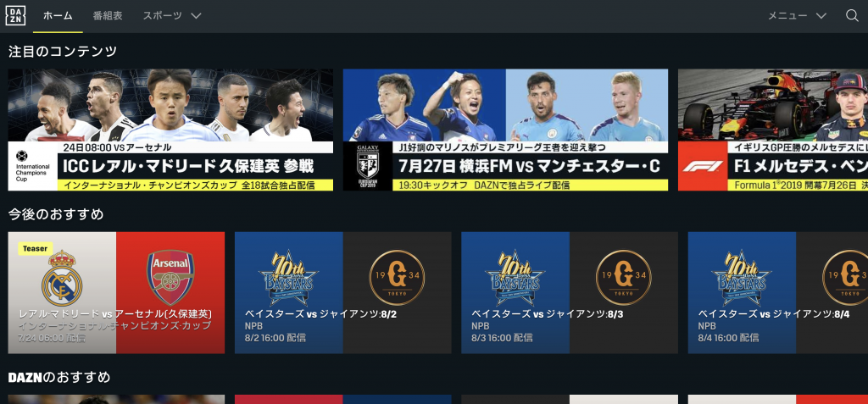This screenshot has height=404, width=868.
Task: Click the Galaxy Eurojapan Cup emblem
Action: [366, 166]
